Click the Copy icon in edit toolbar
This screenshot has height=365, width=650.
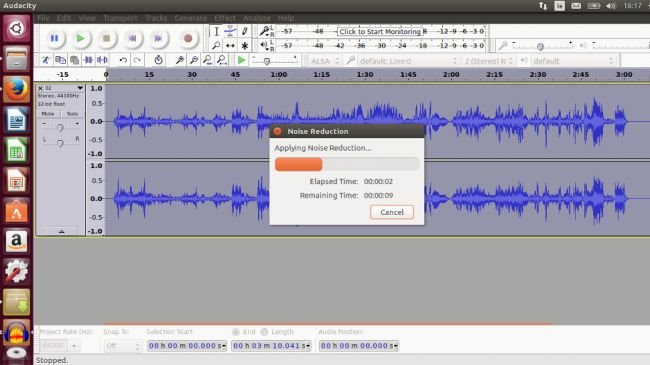[61, 60]
